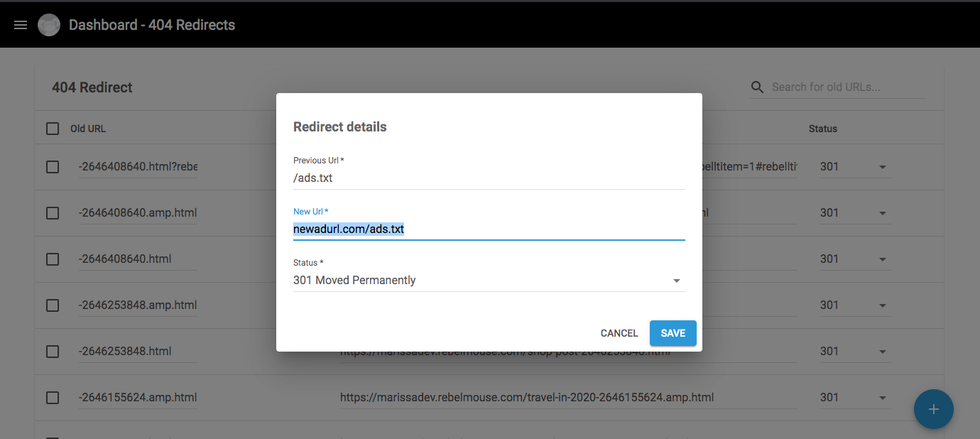
Task: Select checkbox for -2646253848.html row
Action: (53, 351)
